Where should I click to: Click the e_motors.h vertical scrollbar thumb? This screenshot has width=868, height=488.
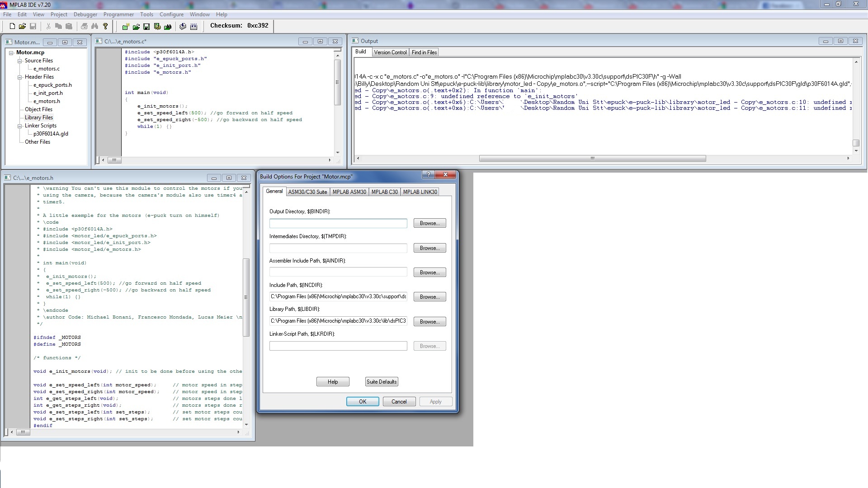[x=246, y=297]
